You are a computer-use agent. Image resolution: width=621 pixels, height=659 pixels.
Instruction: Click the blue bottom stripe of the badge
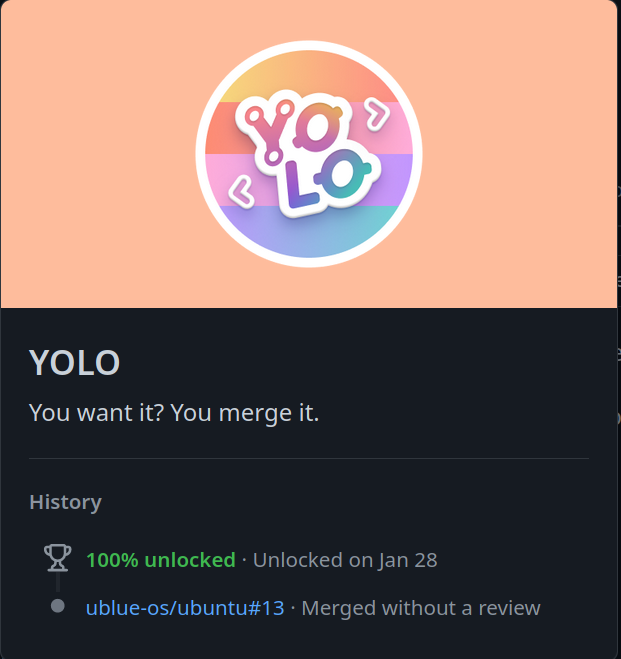[309, 231]
